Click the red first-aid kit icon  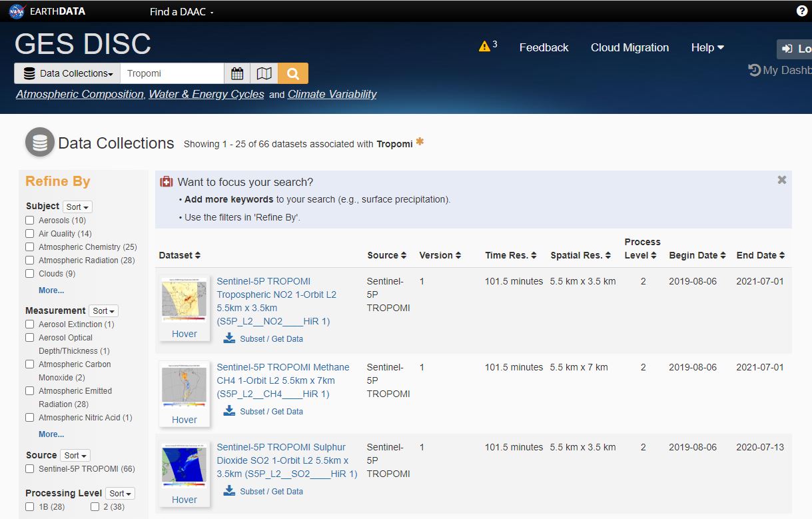coord(167,182)
